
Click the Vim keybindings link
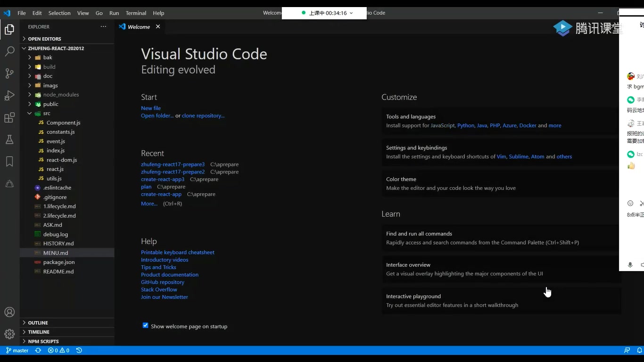pos(501,156)
